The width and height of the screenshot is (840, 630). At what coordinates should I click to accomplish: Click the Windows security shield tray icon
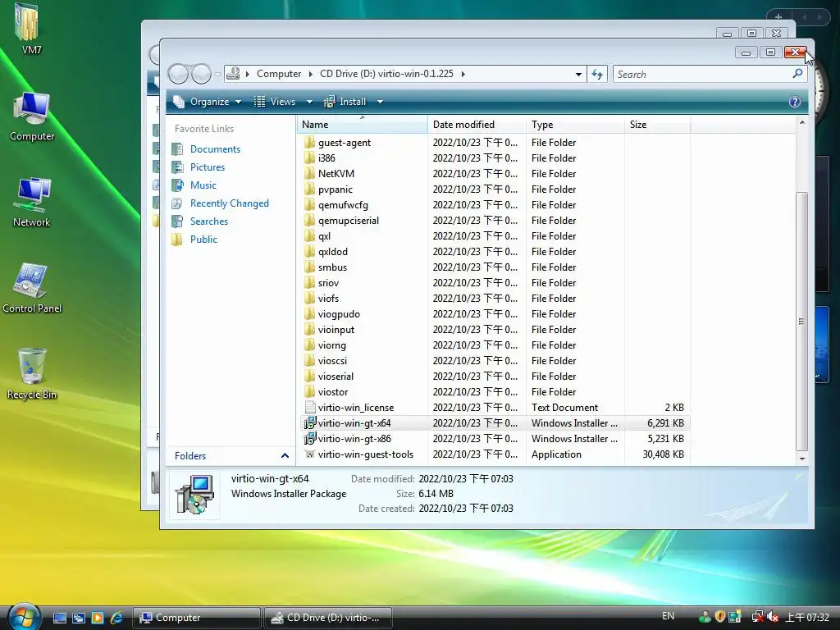(x=719, y=617)
